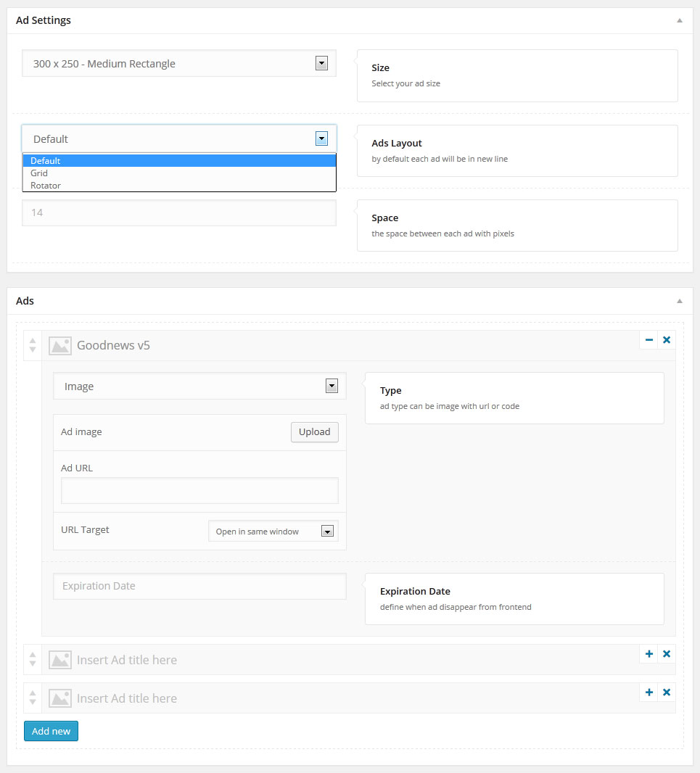This screenshot has width=700, height=773.
Task: Expand the third ad with plus icon
Action: (x=648, y=693)
